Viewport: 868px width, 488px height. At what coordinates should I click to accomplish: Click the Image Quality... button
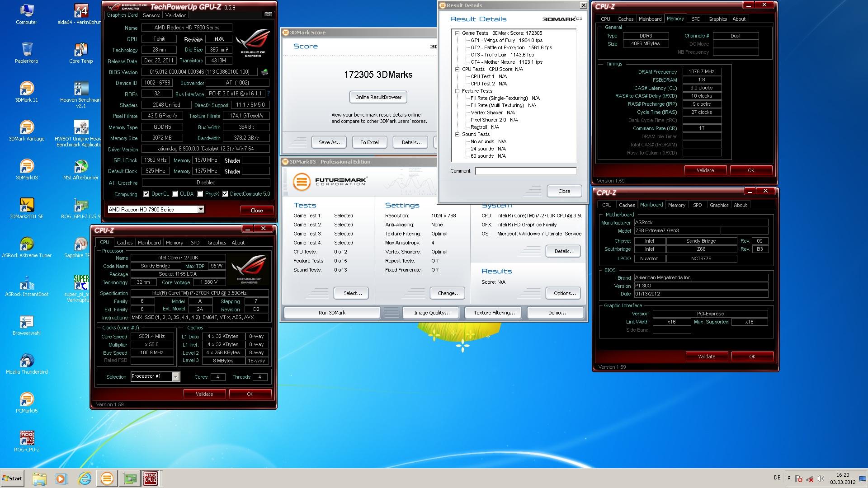(432, 313)
